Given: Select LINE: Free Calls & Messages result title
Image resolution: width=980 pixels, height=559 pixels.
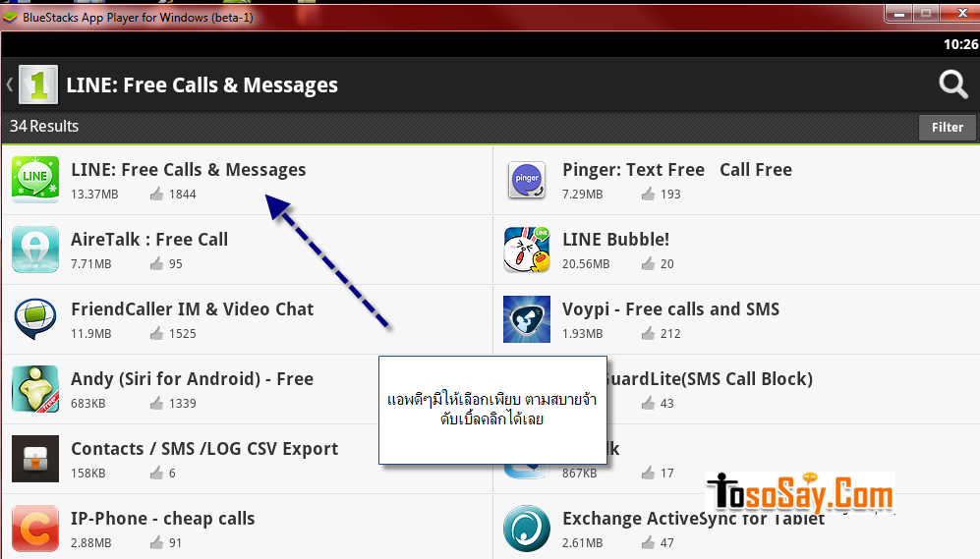Looking at the screenshot, I should (x=188, y=170).
